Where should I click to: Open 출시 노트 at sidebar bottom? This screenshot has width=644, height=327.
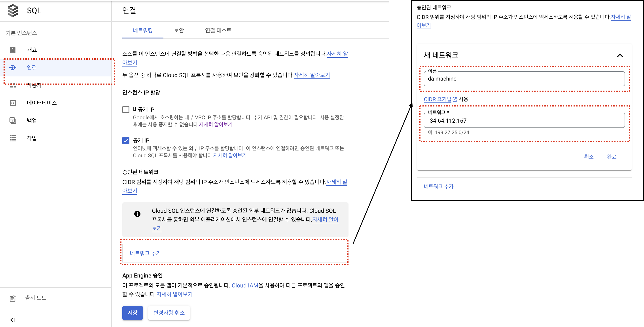[x=36, y=298]
